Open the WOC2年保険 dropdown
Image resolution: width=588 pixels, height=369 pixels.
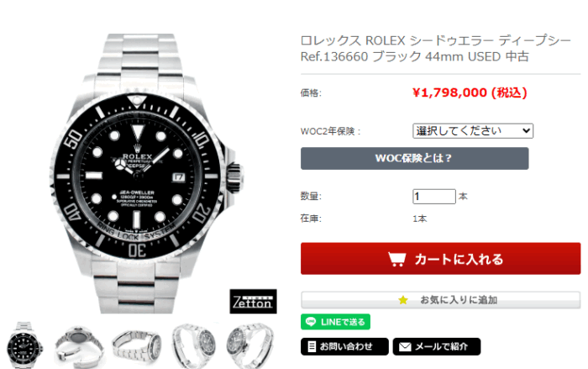[472, 131]
